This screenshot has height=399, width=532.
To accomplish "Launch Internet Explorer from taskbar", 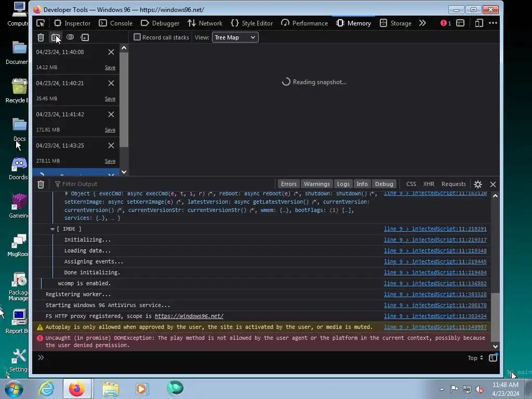I will tap(46, 389).
